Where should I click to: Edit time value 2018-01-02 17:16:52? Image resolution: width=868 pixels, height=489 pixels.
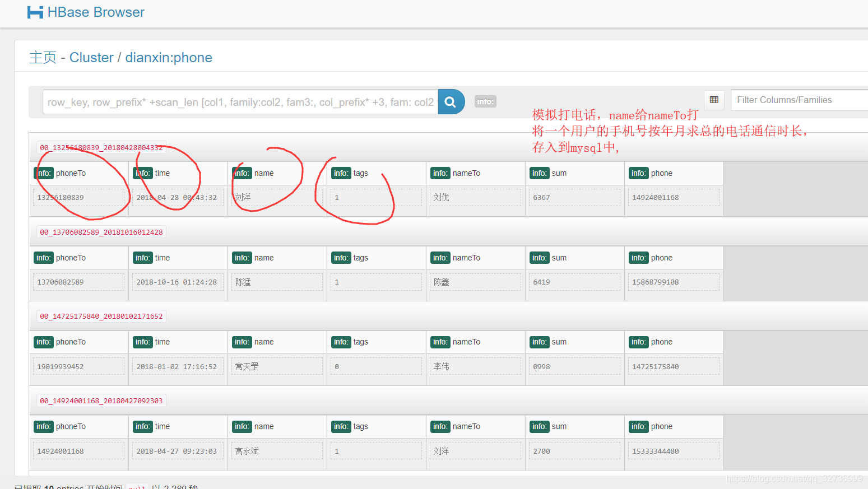(178, 366)
